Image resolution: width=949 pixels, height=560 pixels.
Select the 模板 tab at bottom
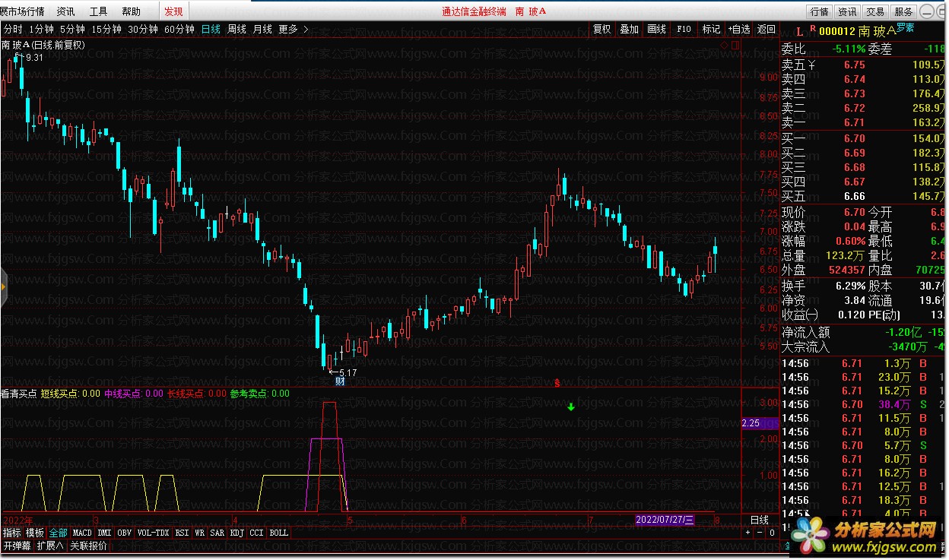tap(34, 533)
